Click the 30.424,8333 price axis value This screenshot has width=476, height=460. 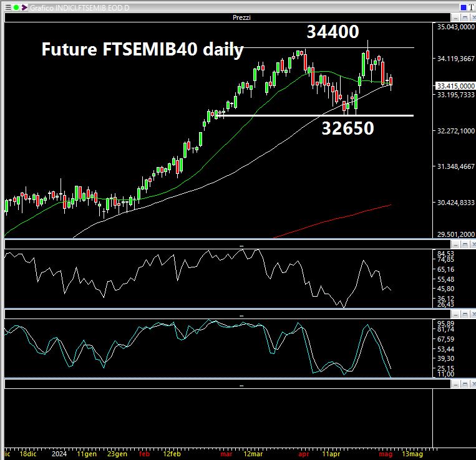(455, 202)
